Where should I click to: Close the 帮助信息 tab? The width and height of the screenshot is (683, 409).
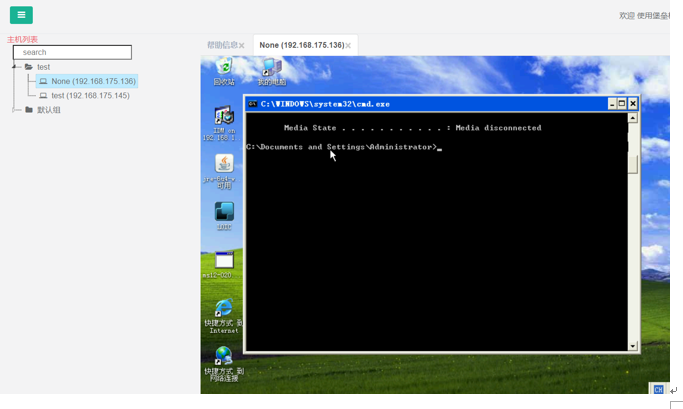(x=242, y=45)
